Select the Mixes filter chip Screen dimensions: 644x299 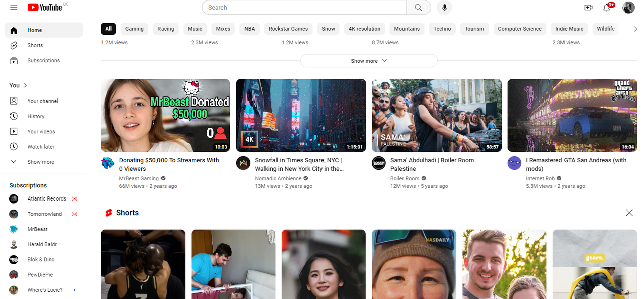coord(223,29)
